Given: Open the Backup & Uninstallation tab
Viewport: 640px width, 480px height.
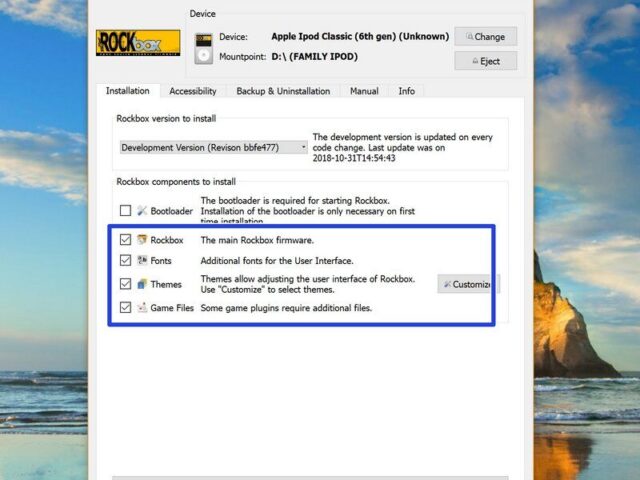Looking at the screenshot, I should pyautogui.click(x=283, y=91).
